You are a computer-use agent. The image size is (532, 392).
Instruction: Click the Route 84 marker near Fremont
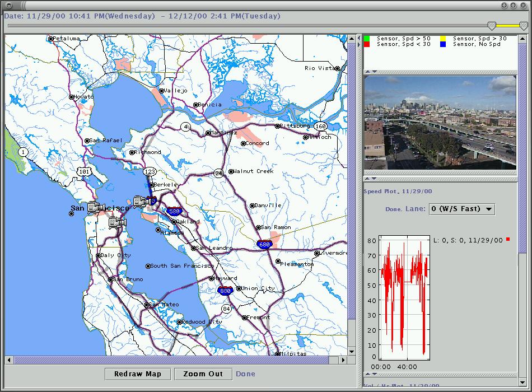[226, 309]
